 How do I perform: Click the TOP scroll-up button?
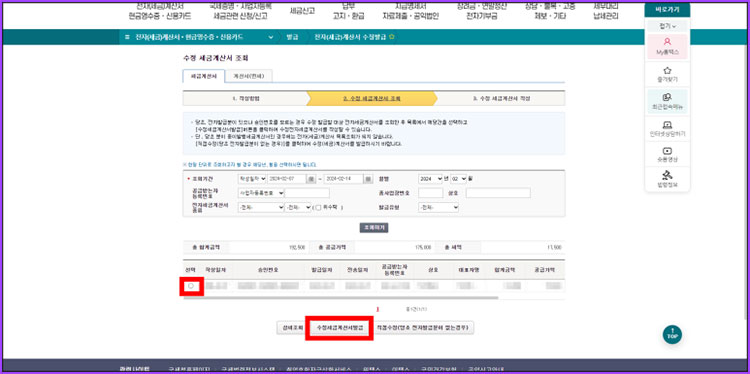tap(672, 334)
